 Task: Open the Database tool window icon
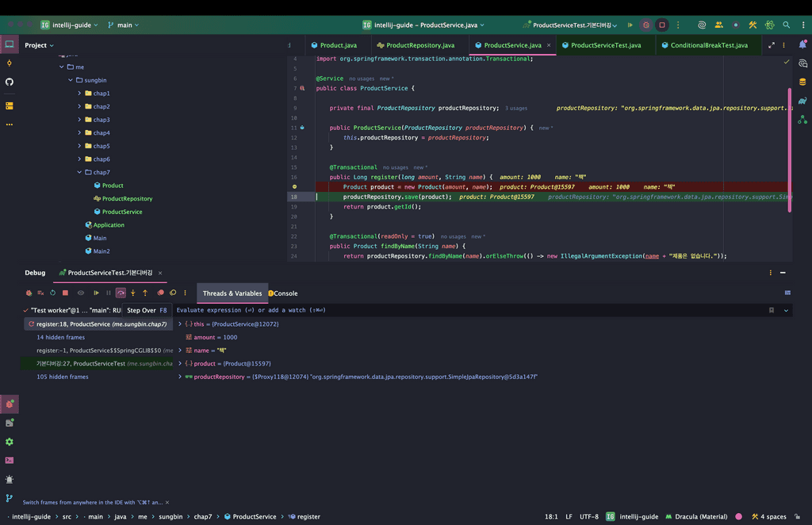click(802, 82)
